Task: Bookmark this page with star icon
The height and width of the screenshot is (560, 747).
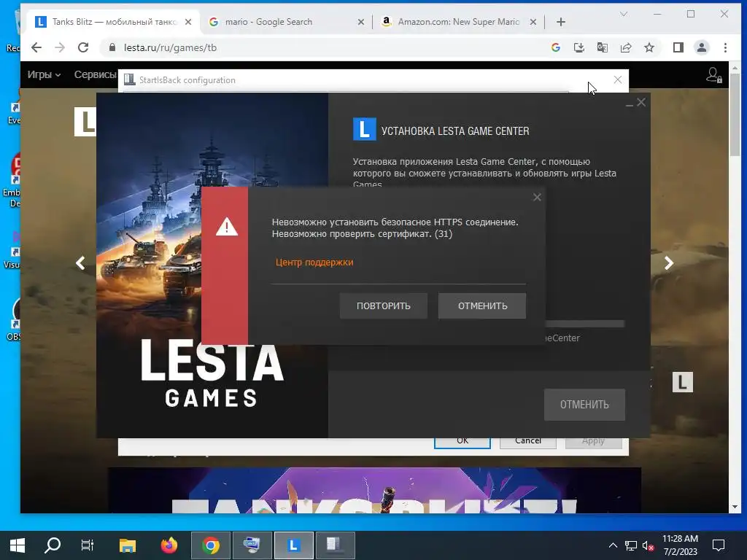Action: 649,47
